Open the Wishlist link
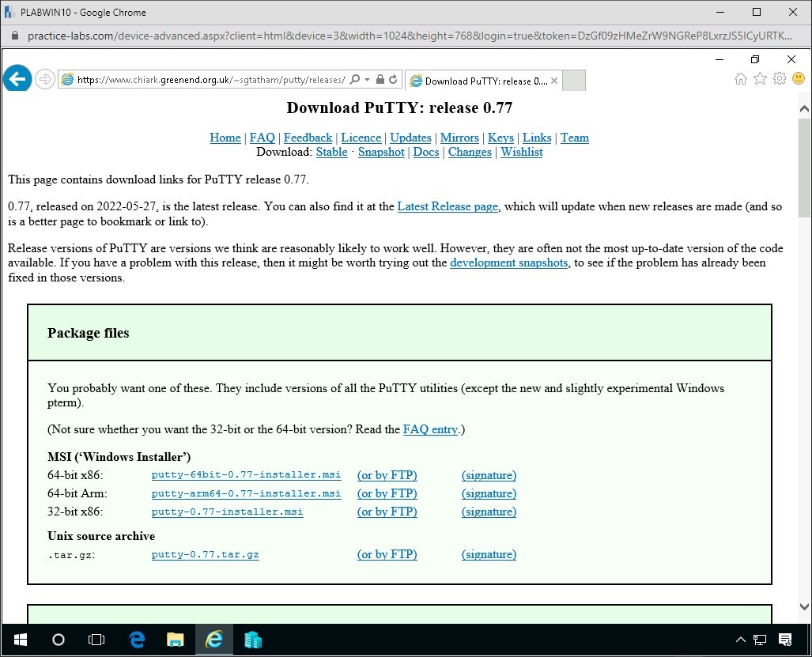The width and height of the screenshot is (812, 657). tap(521, 152)
